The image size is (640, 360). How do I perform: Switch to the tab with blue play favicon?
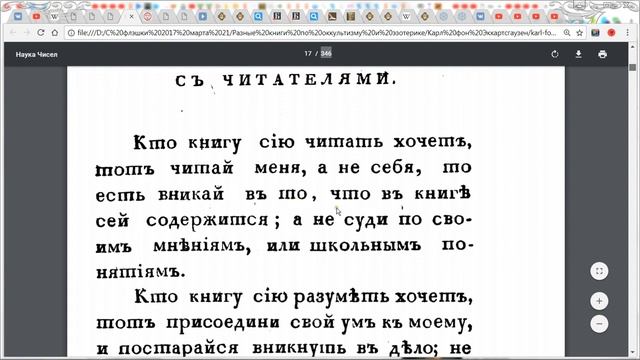coord(203,16)
